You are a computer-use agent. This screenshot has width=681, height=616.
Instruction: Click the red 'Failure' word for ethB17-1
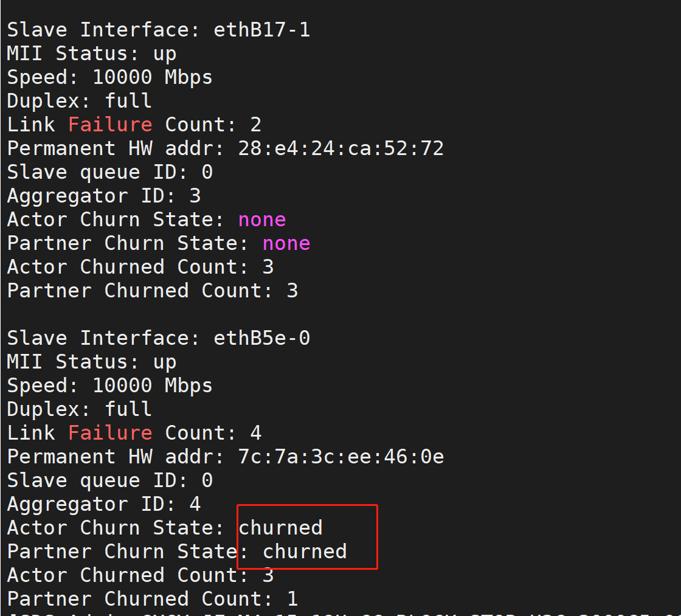click(110, 125)
